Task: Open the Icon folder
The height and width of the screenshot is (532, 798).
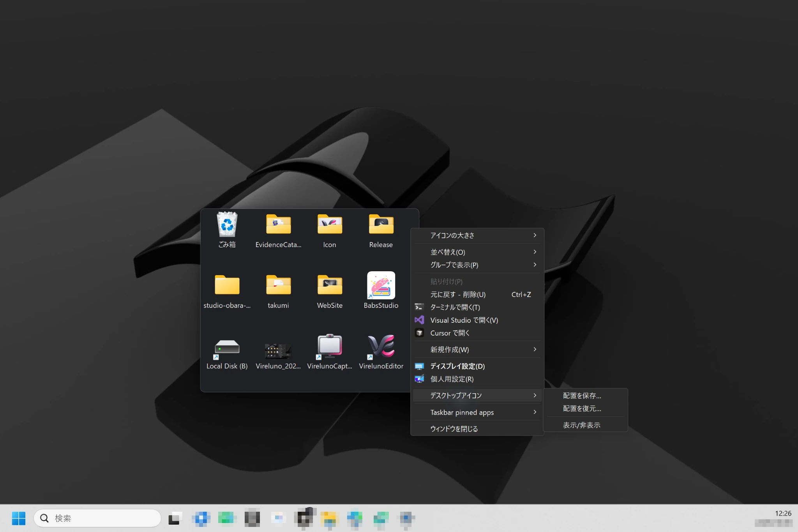Action: (x=330, y=230)
